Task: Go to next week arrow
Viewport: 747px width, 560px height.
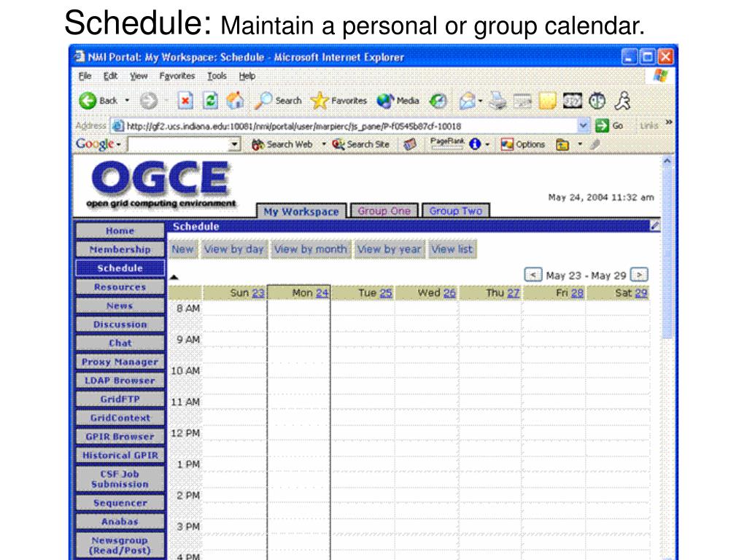Action: coord(639,275)
